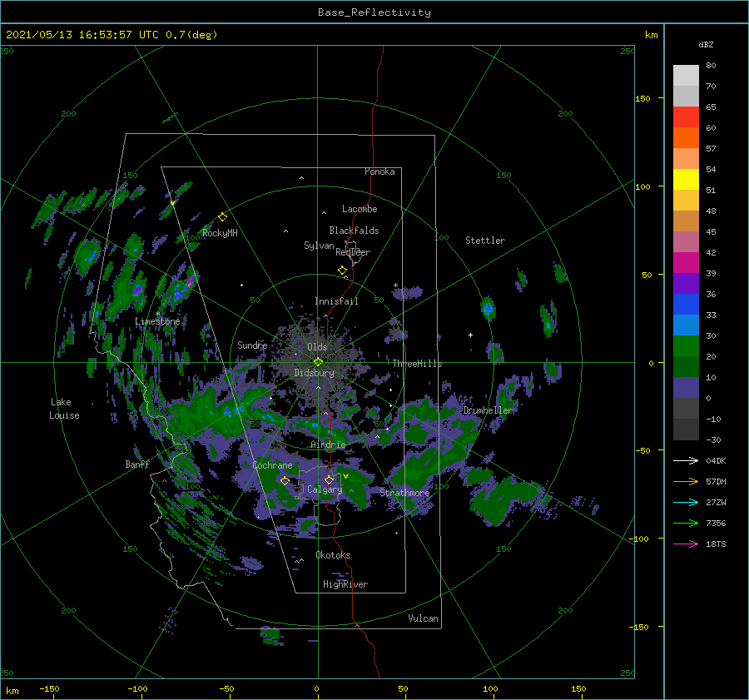Click the dBZ label above color scale
749x700 pixels.
click(x=706, y=44)
